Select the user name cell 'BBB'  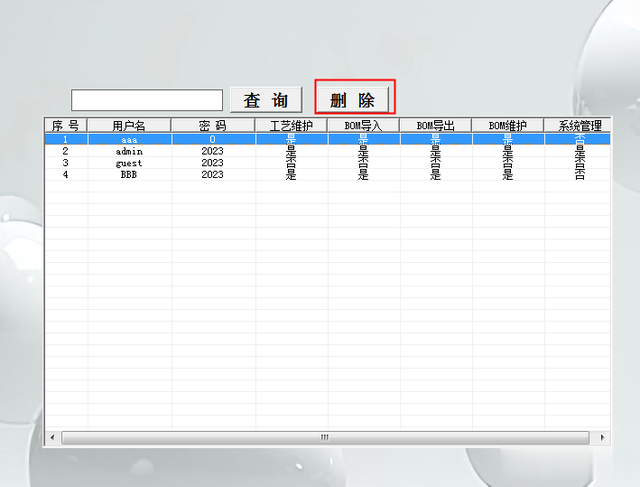point(129,175)
